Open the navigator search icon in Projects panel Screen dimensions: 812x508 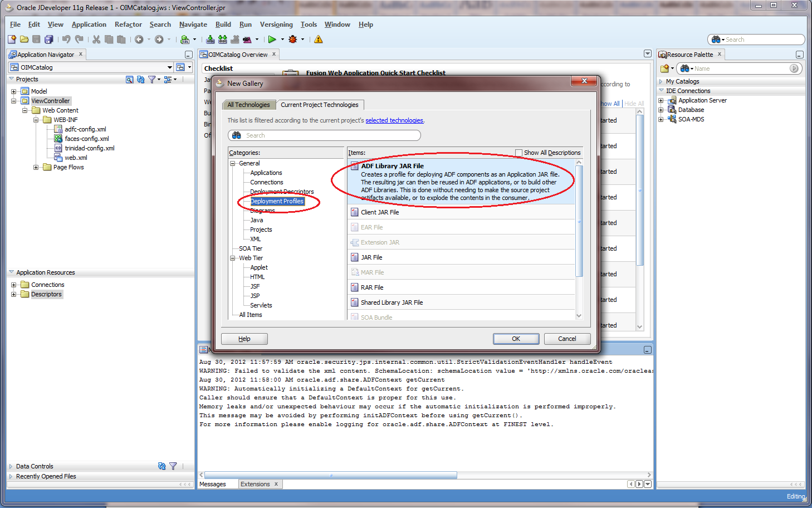129,79
